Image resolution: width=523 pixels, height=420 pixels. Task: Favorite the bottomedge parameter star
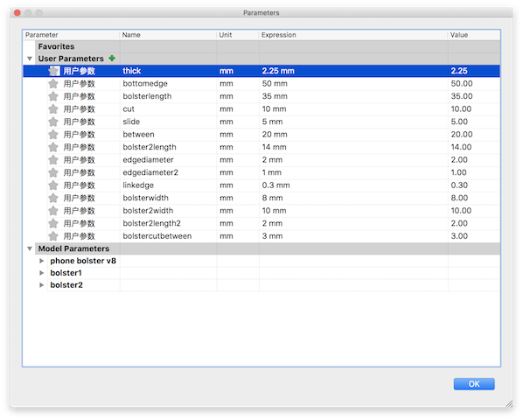pyautogui.click(x=53, y=83)
